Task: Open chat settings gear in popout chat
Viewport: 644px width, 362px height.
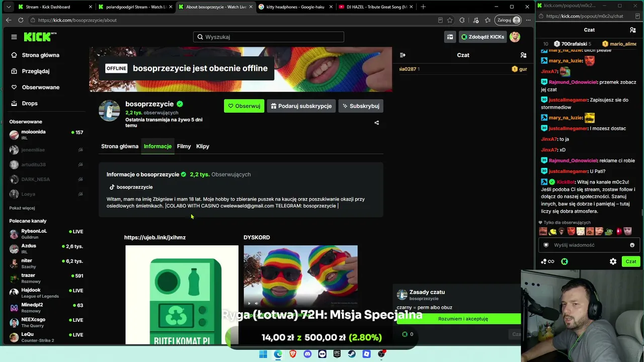Action: pyautogui.click(x=613, y=261)
